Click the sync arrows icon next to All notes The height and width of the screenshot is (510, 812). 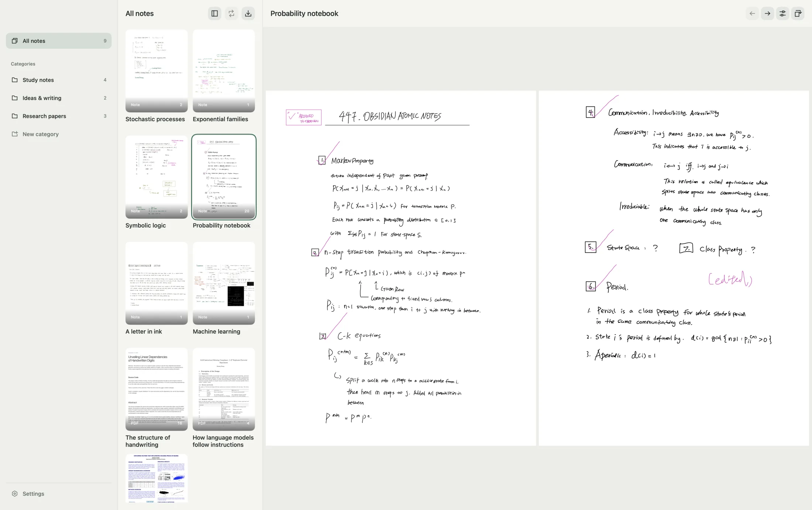coord(231,14)
